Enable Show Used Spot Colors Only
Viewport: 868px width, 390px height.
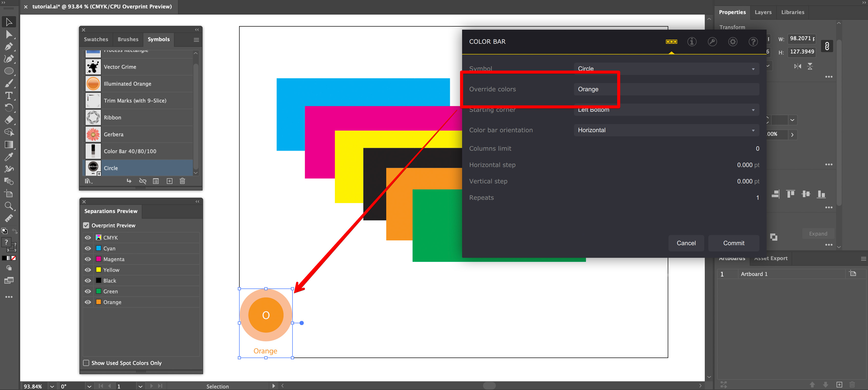click(x=86, y=363)
